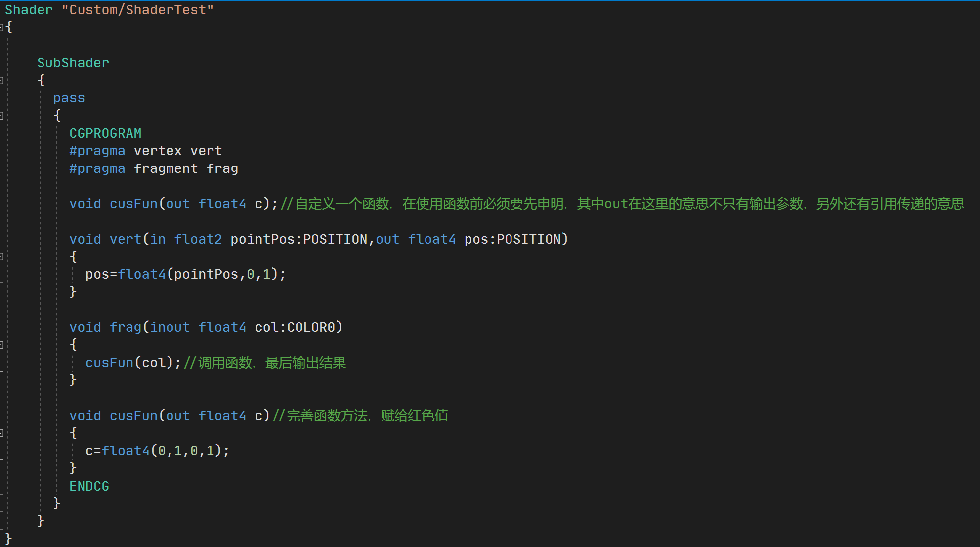Place cursor on SubShader keyword
Screen dimensions: 980x547
click(73, 63)
